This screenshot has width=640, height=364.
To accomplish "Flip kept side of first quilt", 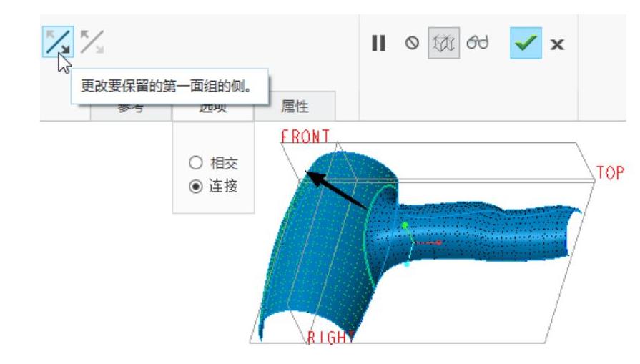I will pyautogui.click(x=58, y=42).
